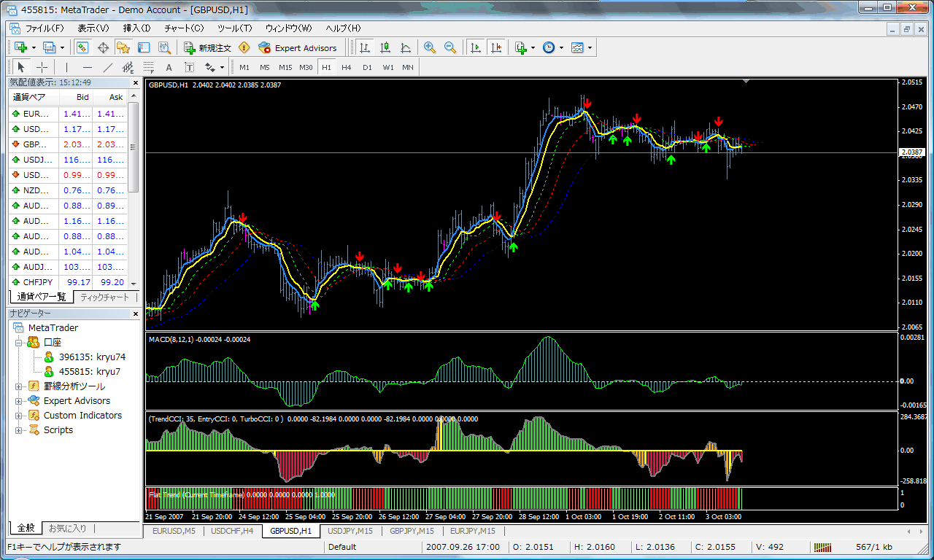Switch to the USDJPY,M15 chart tab
Screen dimensions: 934x560
tap(350, 531)
